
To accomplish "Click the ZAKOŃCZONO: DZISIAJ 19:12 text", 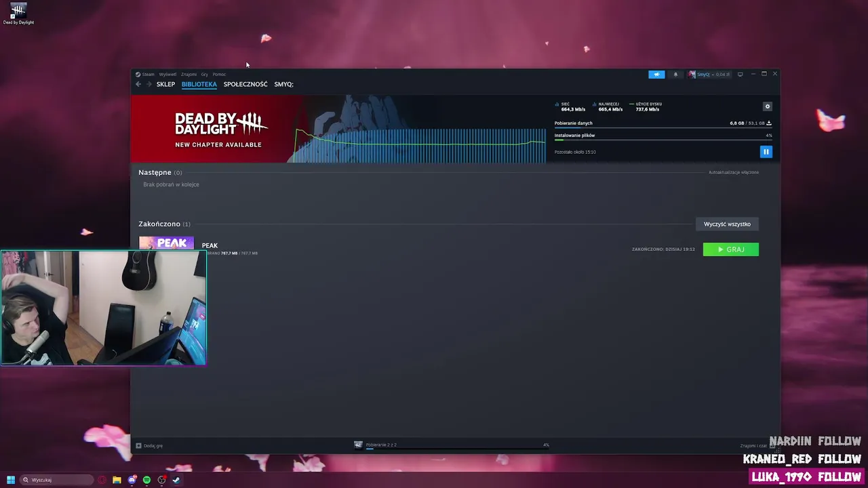I will coord(663,249).
